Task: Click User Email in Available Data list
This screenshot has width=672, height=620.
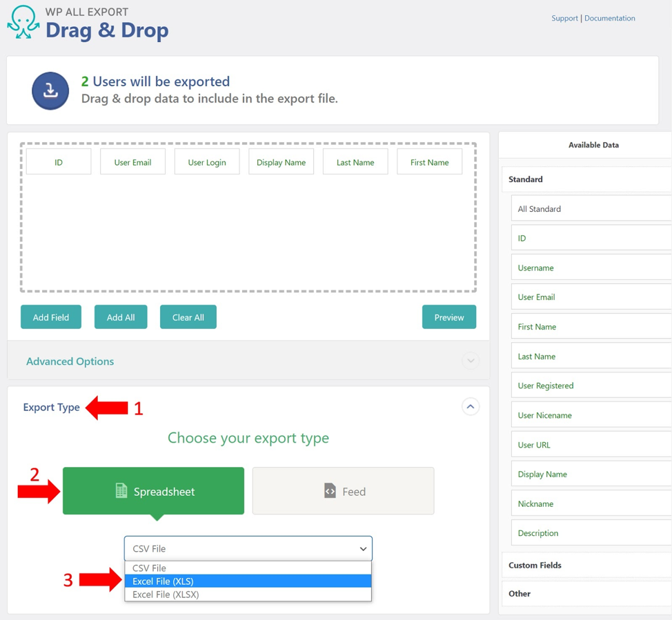Action: point(591,297)
